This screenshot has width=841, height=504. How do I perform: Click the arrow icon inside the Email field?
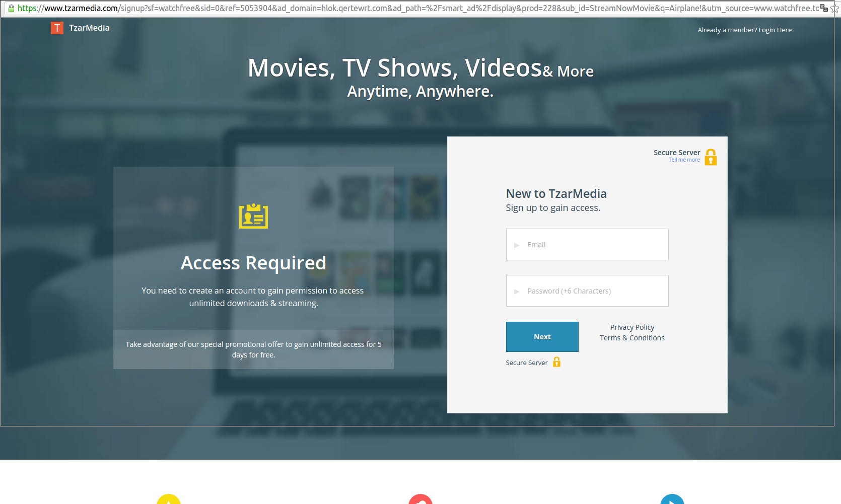click(x=517, y=245)
